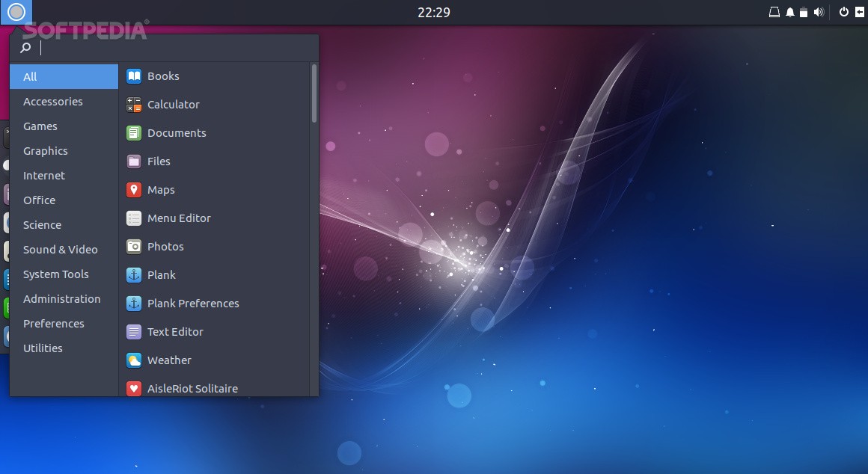Launch the Text Editor icon
Image resolution: width=868 pixels, height=474 pixels.
[134, 332]
